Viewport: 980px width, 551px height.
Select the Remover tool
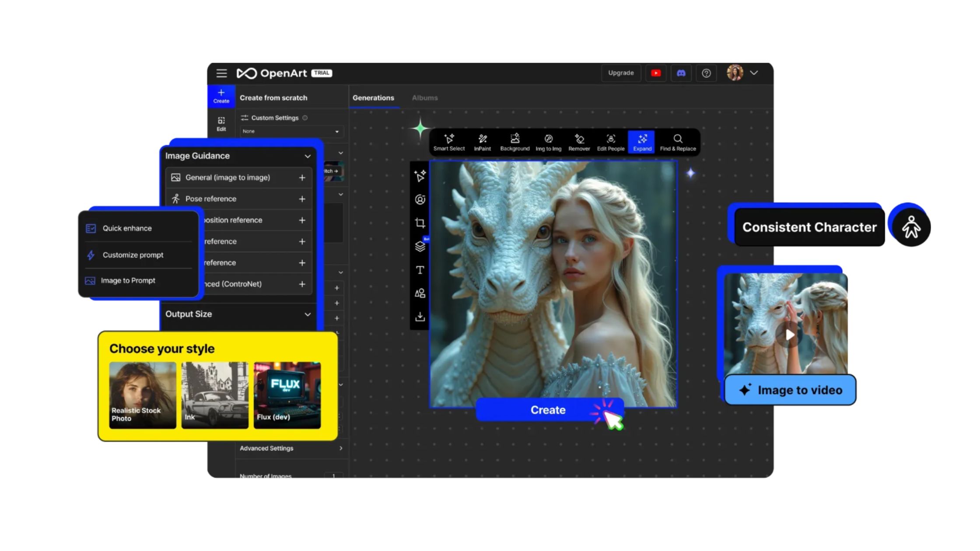(x=579, y=142)
